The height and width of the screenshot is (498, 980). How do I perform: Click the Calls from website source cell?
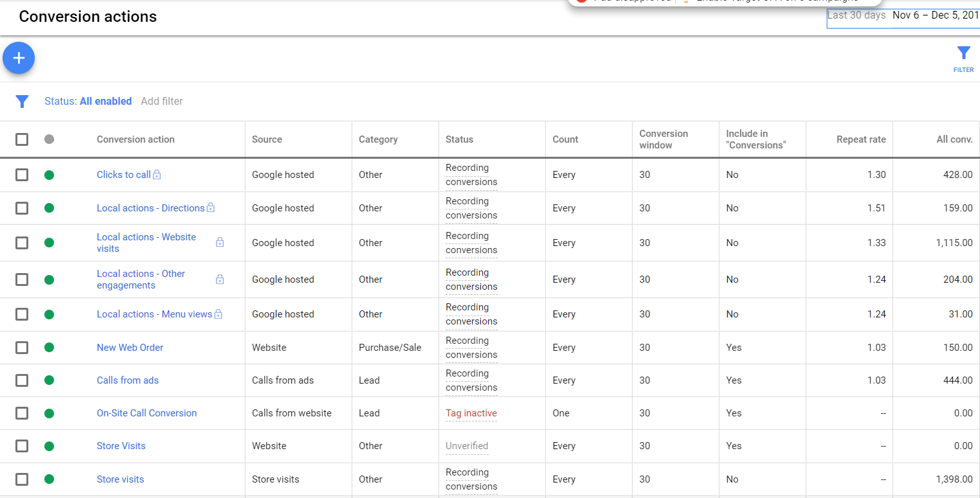[x=292, y=413]
